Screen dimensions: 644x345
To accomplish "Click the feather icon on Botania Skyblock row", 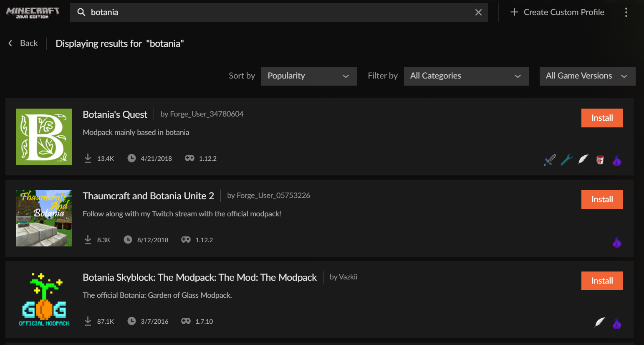I will point(600,322).
